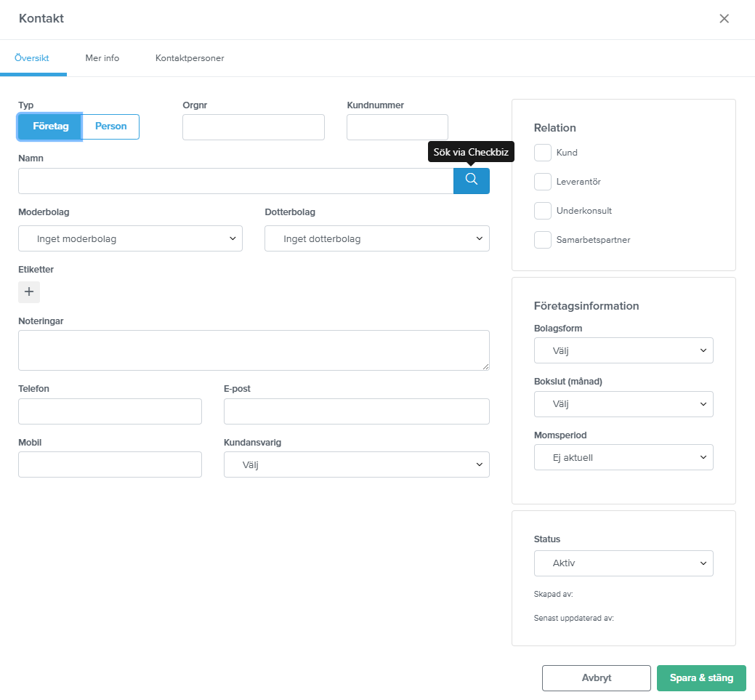Open the Kontaktpersoner tab
This screenshot has width=755, height=700.
click(190, 58)
